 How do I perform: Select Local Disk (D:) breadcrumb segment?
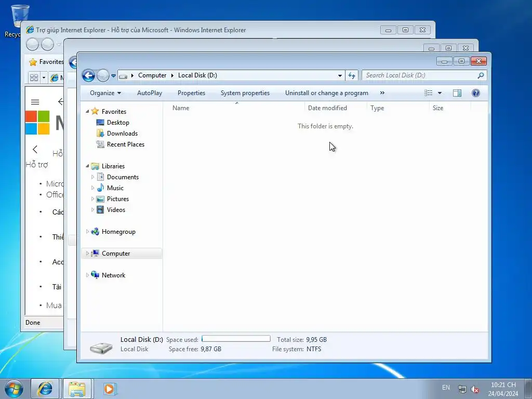click(x=197, y=75)
